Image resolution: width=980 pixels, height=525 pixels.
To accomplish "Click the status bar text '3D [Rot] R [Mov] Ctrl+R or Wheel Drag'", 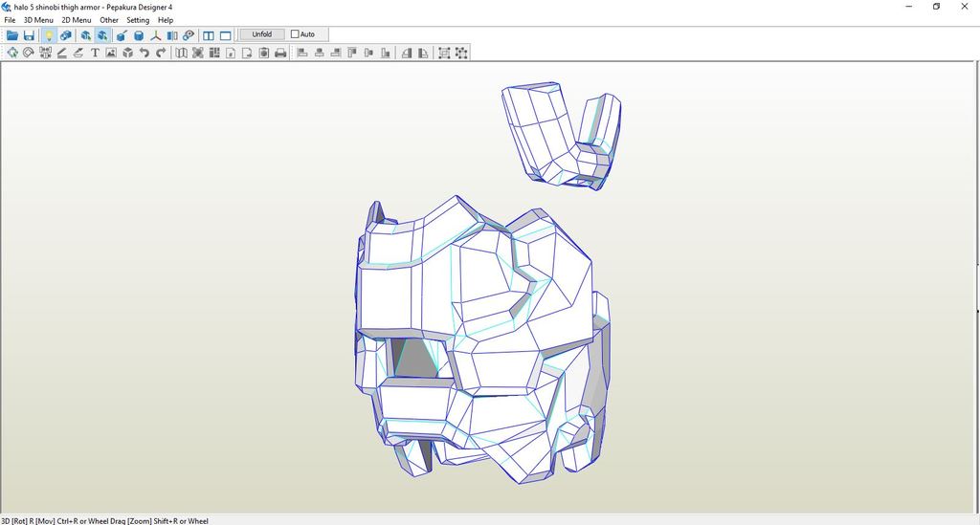I will click(x=63, y=520).
